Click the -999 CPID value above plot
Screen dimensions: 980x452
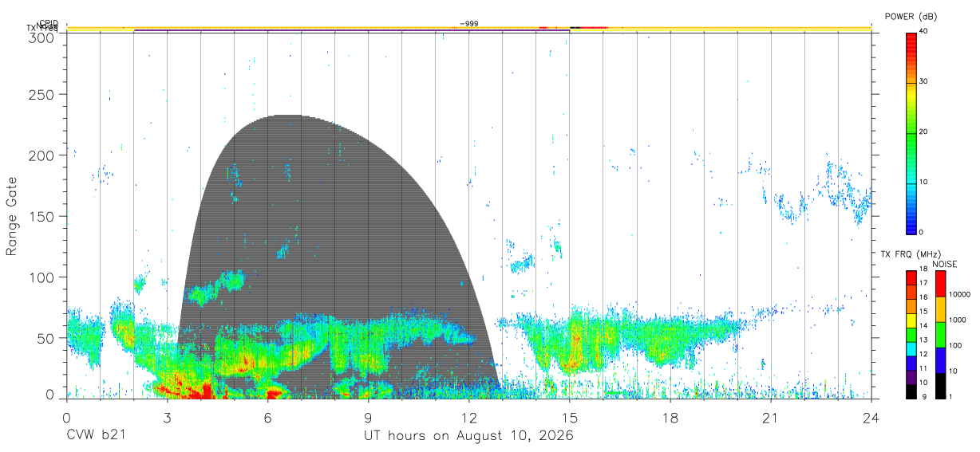click(469, 24)
